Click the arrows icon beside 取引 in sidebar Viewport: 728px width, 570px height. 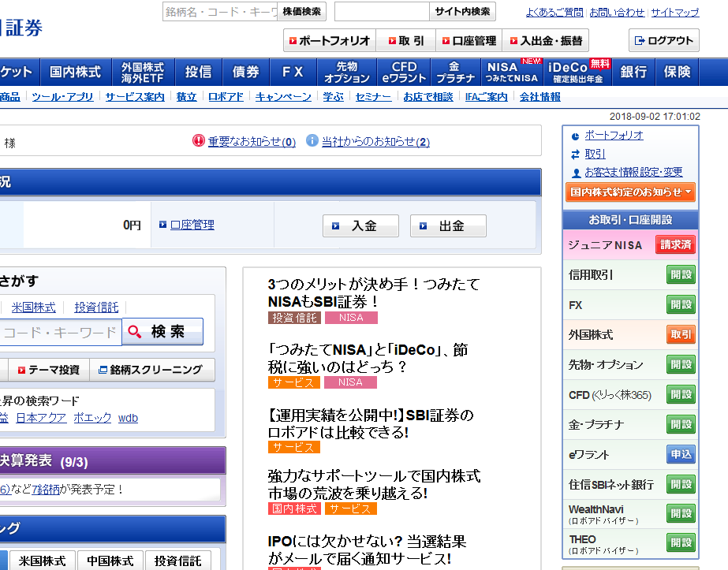[575, 154]
